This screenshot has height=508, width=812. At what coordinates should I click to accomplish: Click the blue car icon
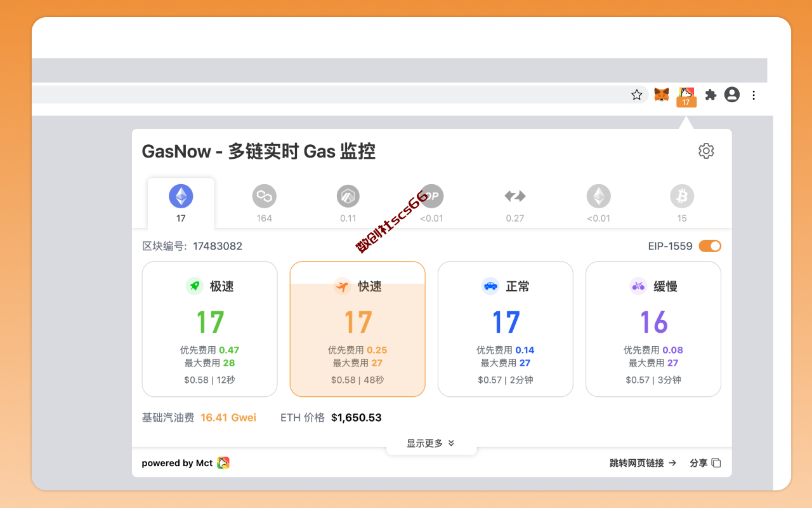pyautogui.click(x=490, y=286)
